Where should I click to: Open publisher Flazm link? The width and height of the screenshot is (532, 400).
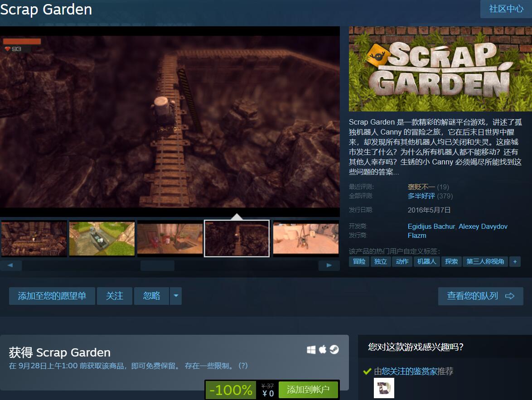coord(417,236)
